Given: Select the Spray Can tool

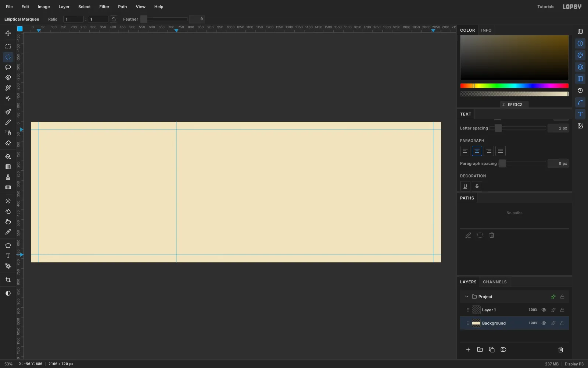Looking at the screenshot, I should [8, 132].
